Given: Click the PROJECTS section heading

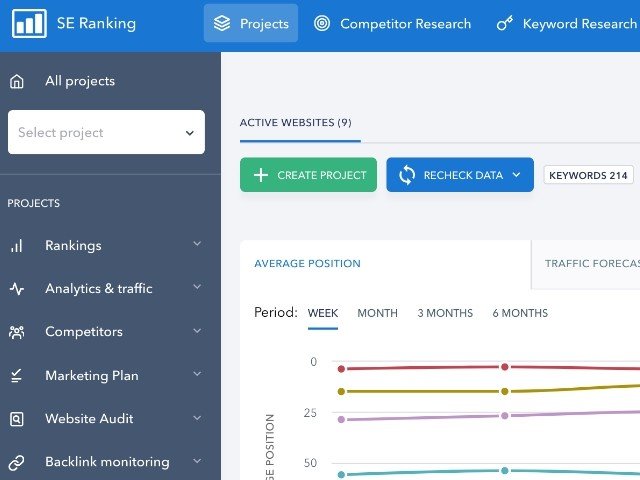Looking at the screenshot, I should pos(33,203).
